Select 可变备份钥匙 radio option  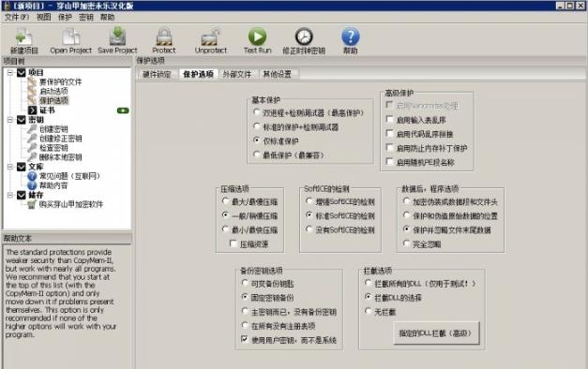tap(245, 283)
